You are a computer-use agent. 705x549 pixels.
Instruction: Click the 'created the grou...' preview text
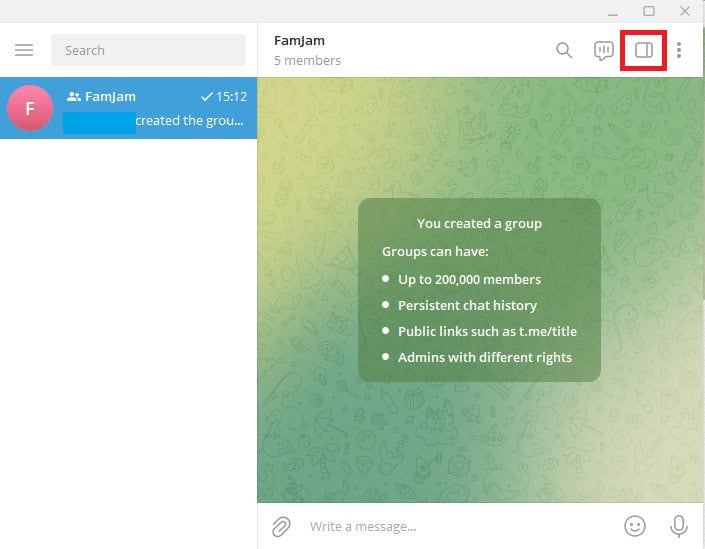coord(189,121)
